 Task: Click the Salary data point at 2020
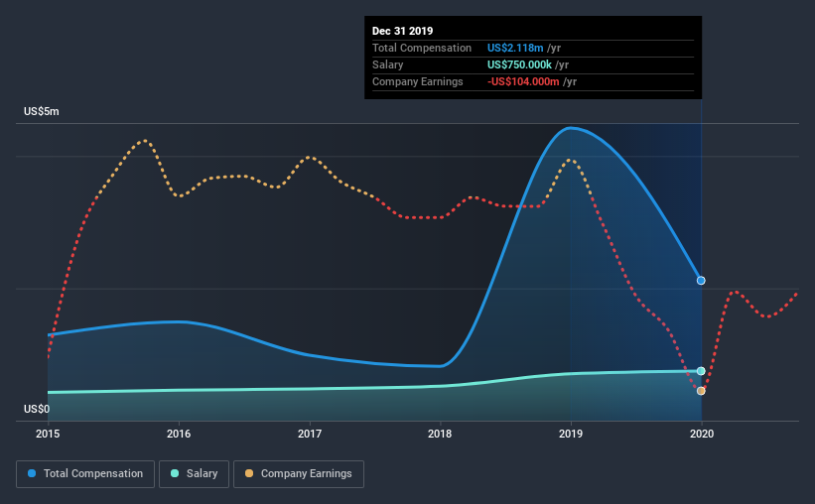click(701, 371)
